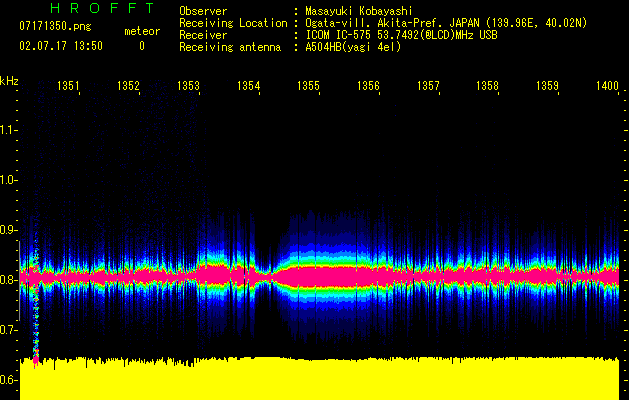629x400 pixels.
Task: Click the Receiver label
Action: [203, 35]
